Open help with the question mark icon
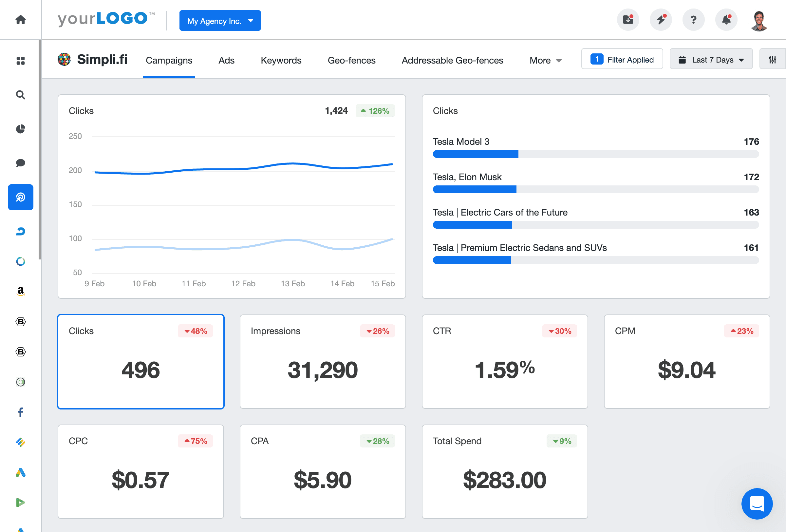Image resolution: width=786 pixels, height=532 pixels. pyautogui.click(x=694, y=20)
